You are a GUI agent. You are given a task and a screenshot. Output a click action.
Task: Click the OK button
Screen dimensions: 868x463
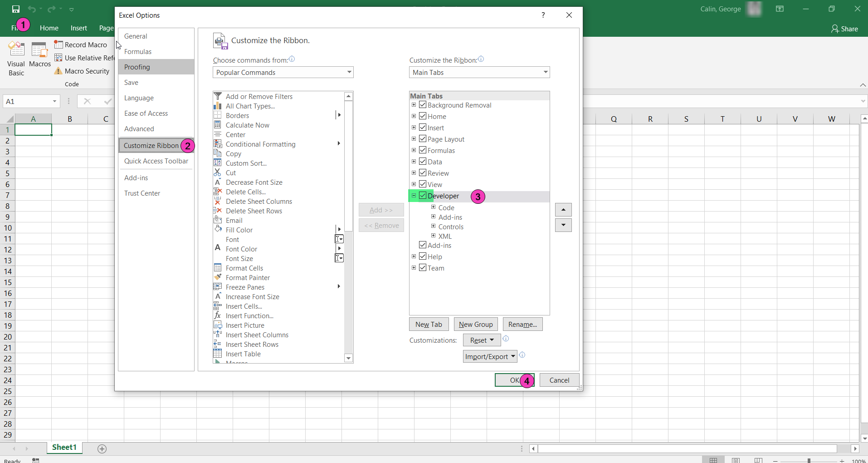pos(514,380)
